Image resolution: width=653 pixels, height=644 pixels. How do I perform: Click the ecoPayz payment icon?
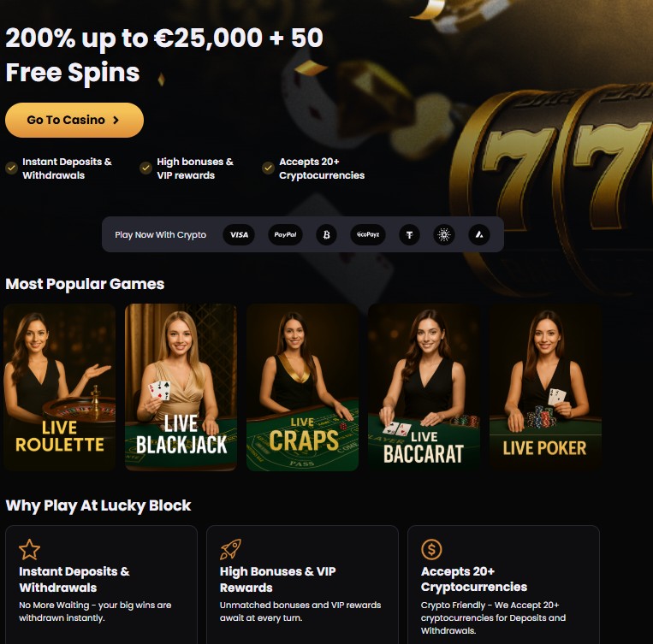tap(368, 235)
